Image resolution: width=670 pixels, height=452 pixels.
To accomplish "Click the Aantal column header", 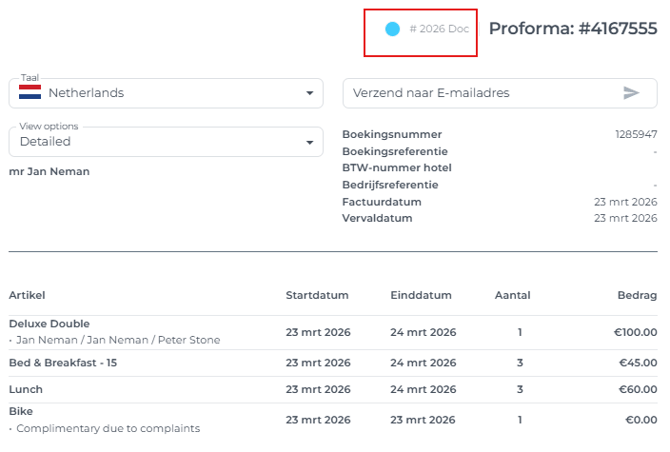I will click(512, 295).
